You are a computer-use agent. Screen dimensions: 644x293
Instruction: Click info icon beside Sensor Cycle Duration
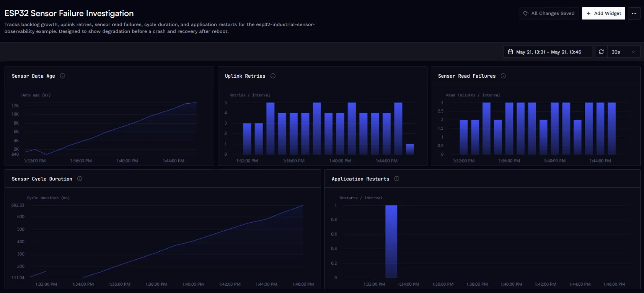(80, 179)
